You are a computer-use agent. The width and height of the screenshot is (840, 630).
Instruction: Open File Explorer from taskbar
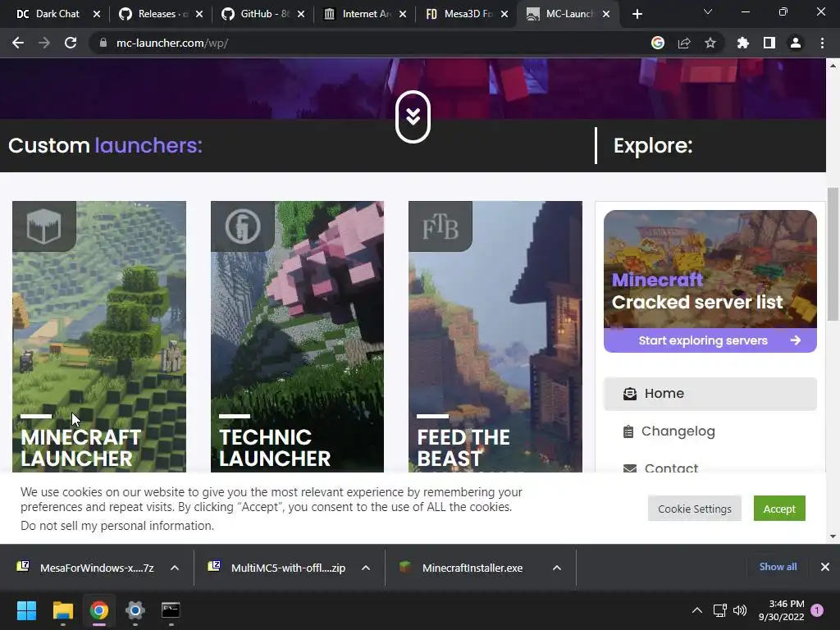(x=62, y=610)
